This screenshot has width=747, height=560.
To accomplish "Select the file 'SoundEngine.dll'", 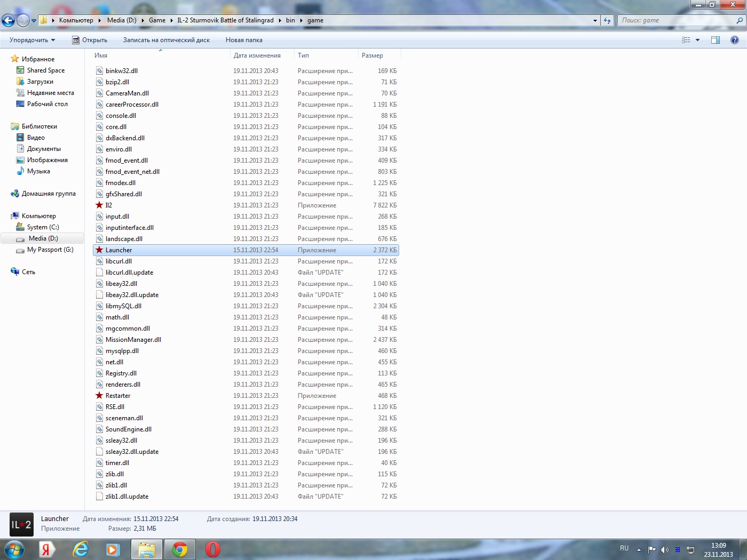I will click(129, 429).
